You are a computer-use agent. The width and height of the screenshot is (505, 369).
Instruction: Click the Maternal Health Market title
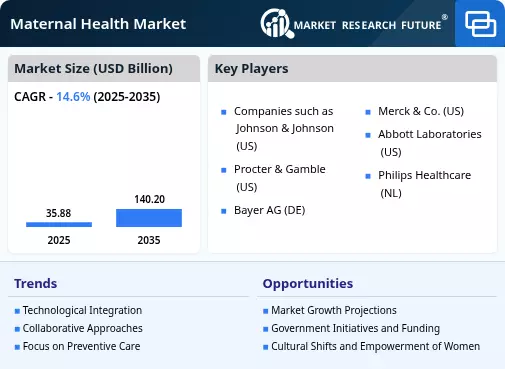98,24
